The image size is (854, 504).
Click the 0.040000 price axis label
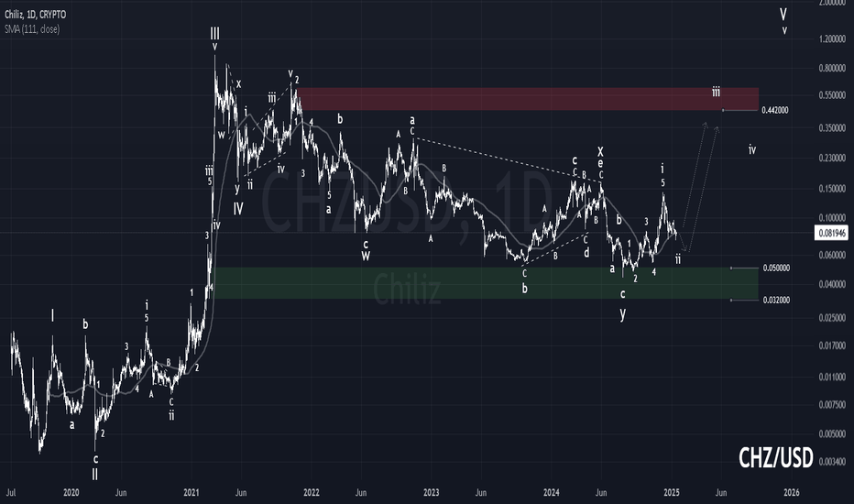(x=832, y=284)
